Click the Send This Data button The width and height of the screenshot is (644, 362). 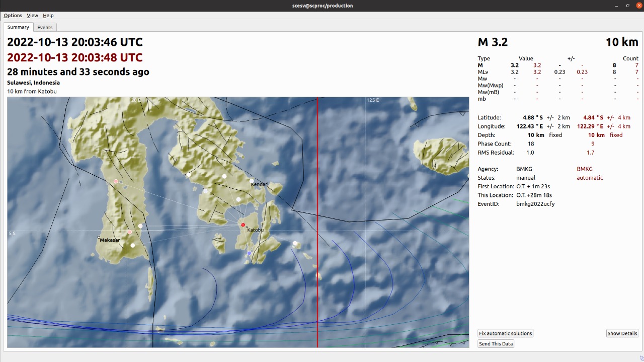[x=496, y=344]
